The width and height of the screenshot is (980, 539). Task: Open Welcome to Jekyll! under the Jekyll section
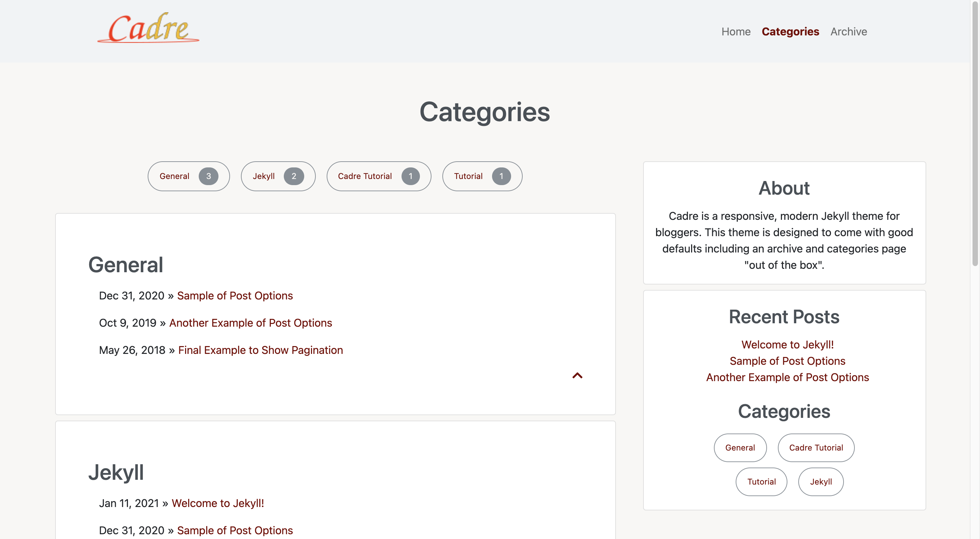click(x=218, y=503)
